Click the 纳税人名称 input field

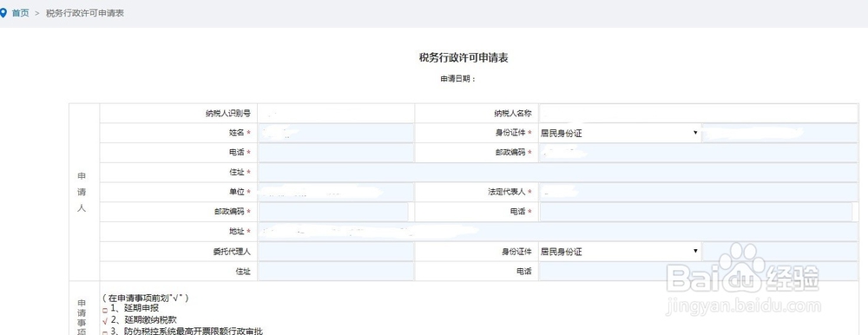click(698, 114)
